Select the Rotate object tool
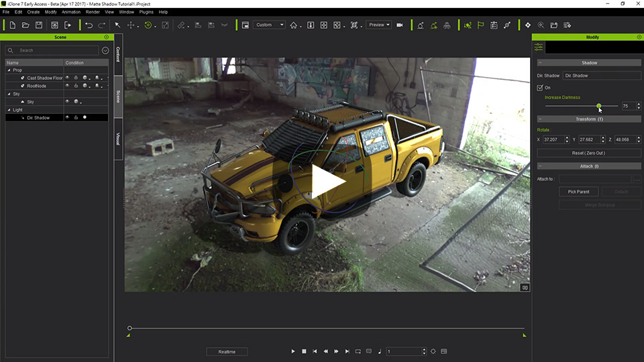This screenshot has height=362, width=644. coord(148,25)
